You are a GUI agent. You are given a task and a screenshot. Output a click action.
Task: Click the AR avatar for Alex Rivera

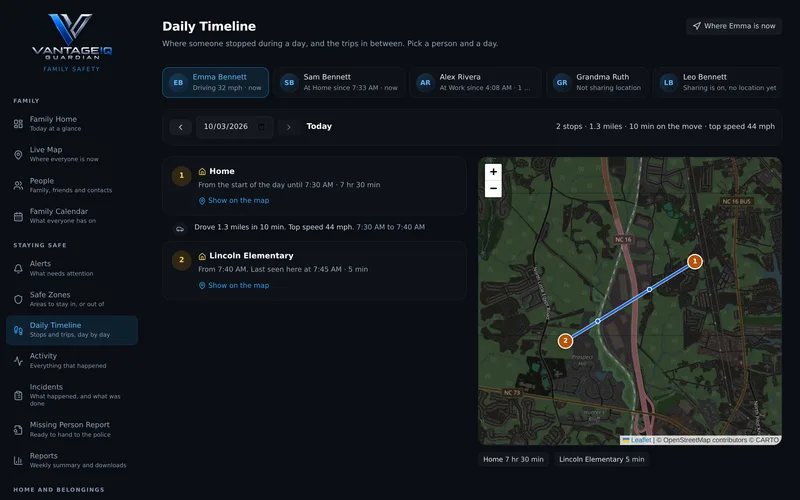coord(426,82)
